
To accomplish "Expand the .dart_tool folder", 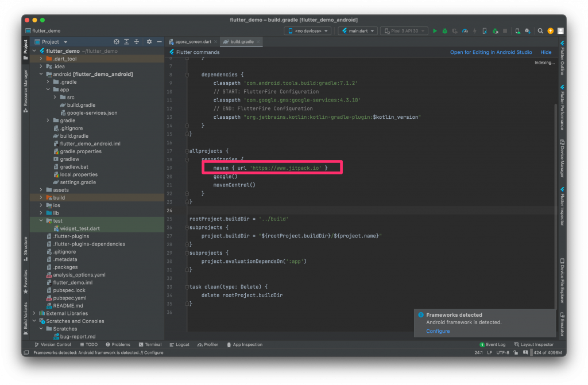I will click(x=41, y=59).
